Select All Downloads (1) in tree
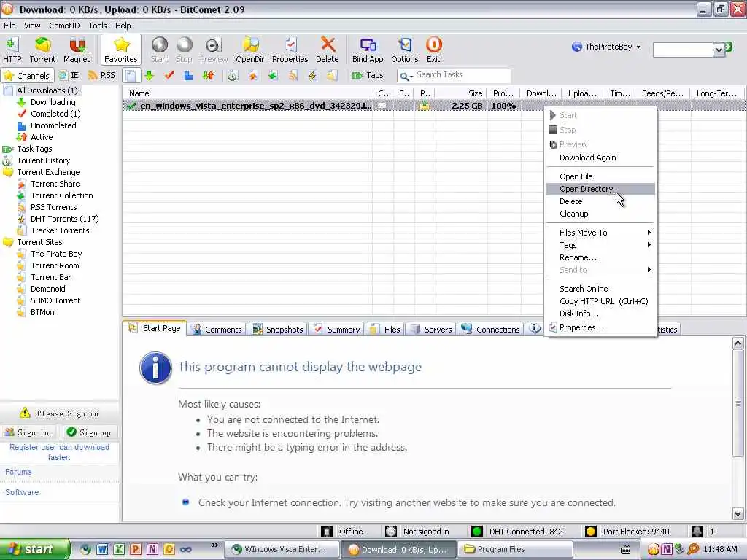The image size is (747, 560). tap(47, 90)
